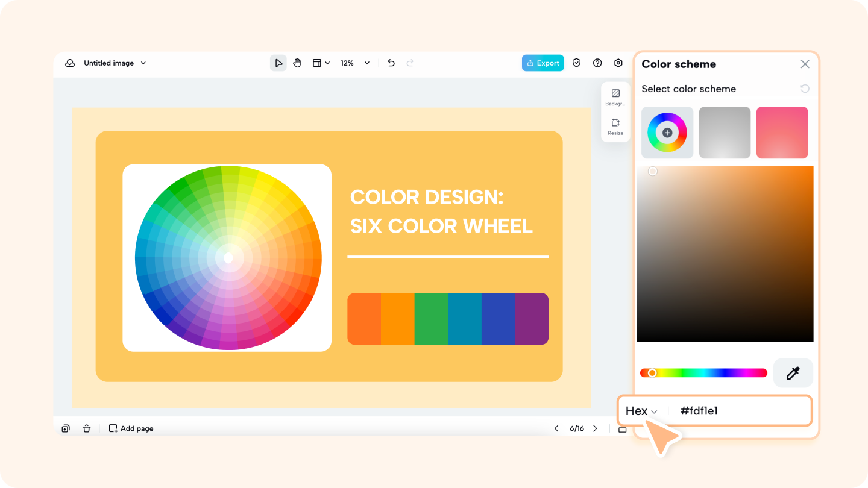Click the undo icon

click(x=391, y=63)
